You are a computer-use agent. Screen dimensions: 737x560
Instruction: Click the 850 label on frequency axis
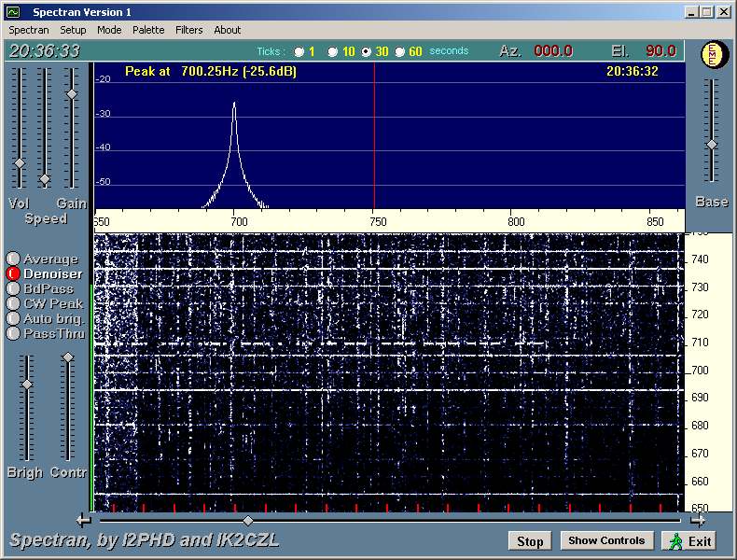pyautogui.click(x=655, y=222)
